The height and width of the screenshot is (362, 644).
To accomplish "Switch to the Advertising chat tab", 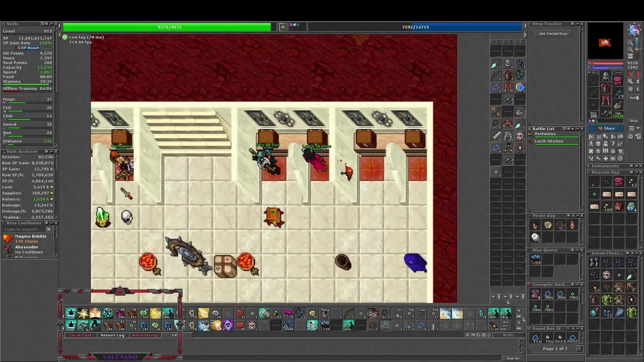I will click(x=145, y=335).
